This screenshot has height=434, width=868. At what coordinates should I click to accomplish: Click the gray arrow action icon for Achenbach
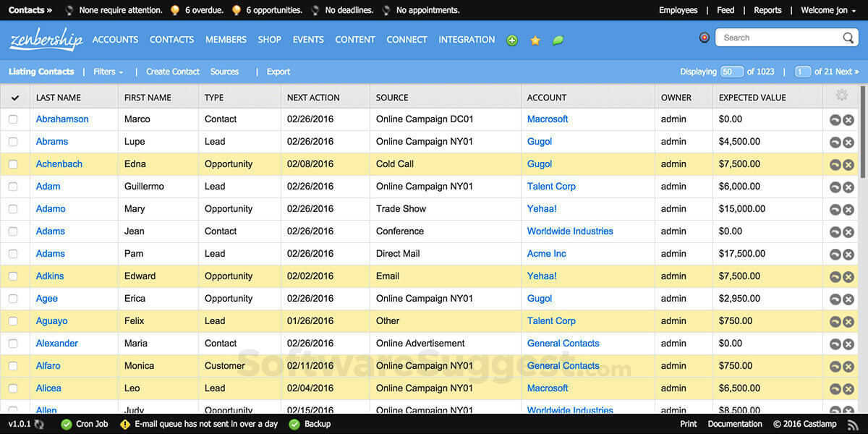[835, 165]
